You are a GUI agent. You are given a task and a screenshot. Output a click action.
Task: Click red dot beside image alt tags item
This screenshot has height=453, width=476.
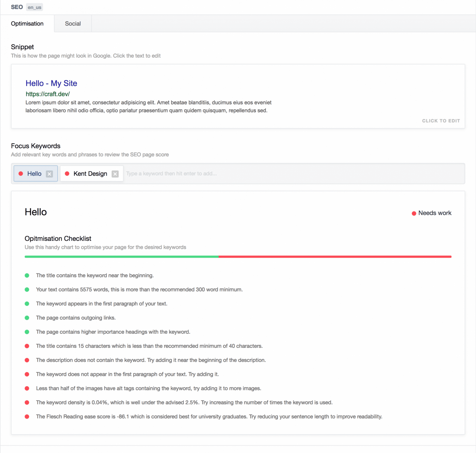click(x=27, y=389)
